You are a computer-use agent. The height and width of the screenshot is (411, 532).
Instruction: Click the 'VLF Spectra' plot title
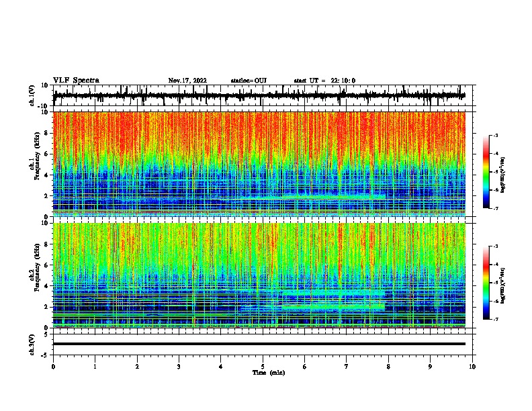click(x=76, y=81)
